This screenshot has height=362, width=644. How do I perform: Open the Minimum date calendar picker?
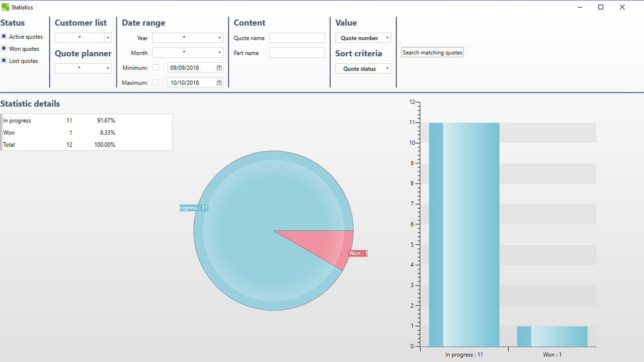tap(219, 68)
